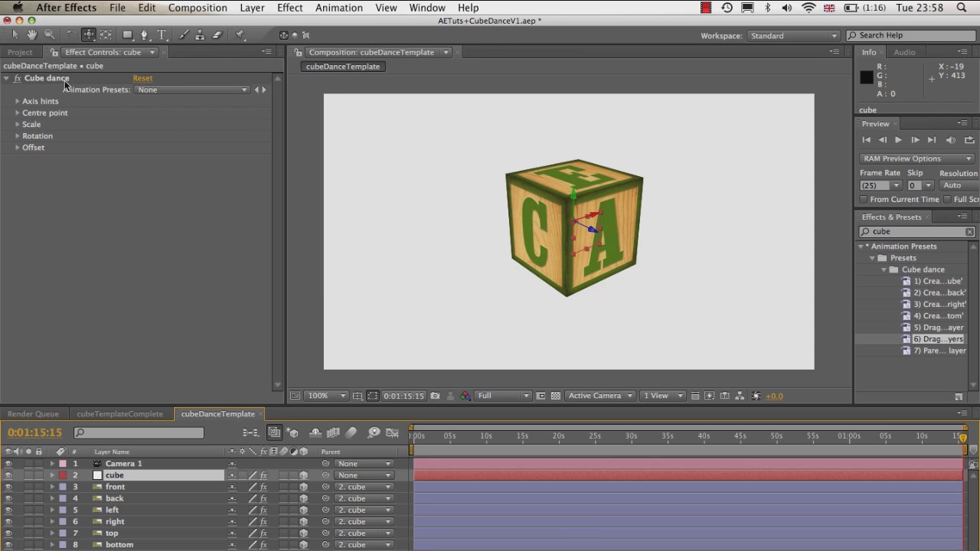Toggle visibility of the front layer
This screenshot has width=980, height=551.
click(8, 487)
